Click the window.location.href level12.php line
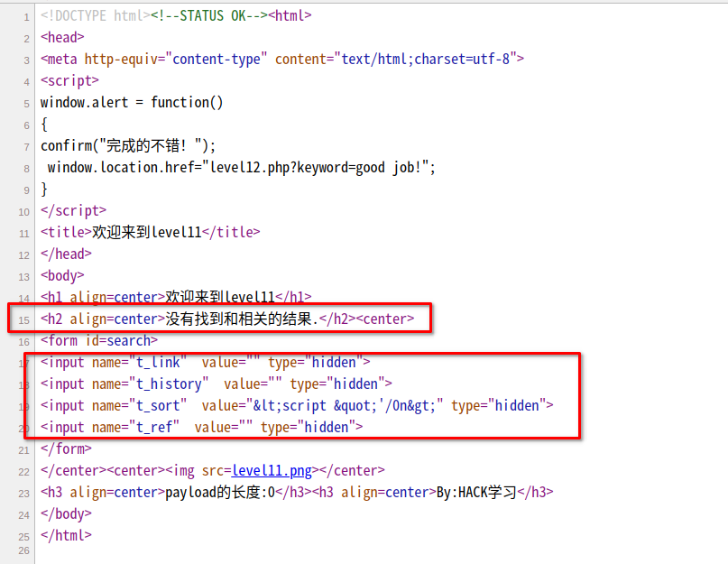This screenshot has height=564, width=728. point(242,167)
